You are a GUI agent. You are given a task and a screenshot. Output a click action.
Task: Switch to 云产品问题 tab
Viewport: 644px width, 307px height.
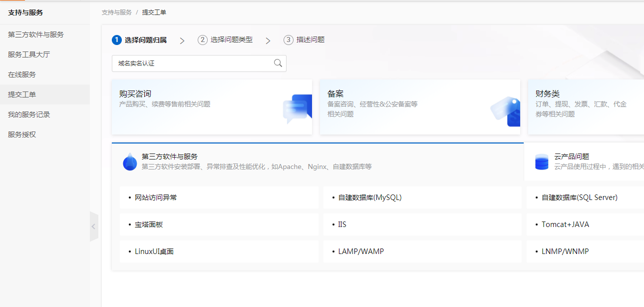click(584, 161)
